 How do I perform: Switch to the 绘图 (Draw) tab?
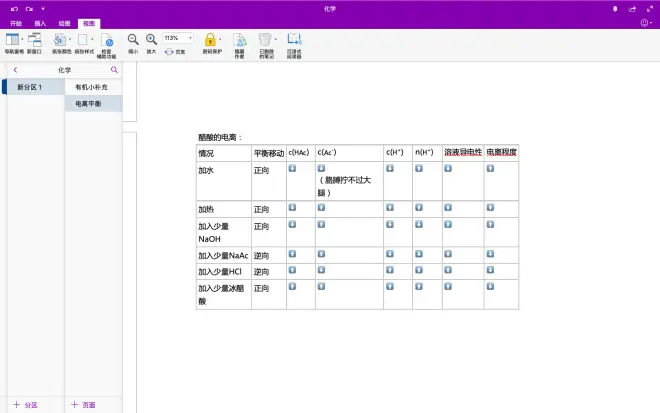(x=65, y=22)
